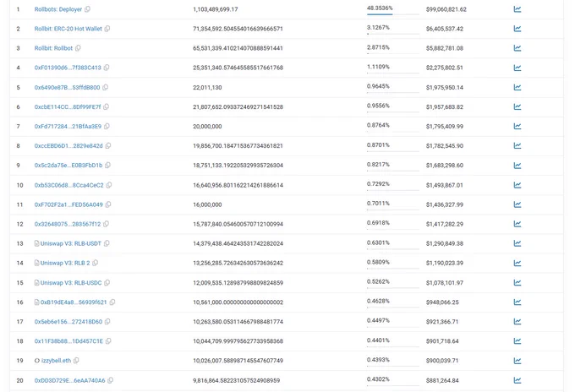The image size is (575, 392).
Task: Copy address of Uniswap V3: RLB-USDC
Action: click(x=107, y=282)
